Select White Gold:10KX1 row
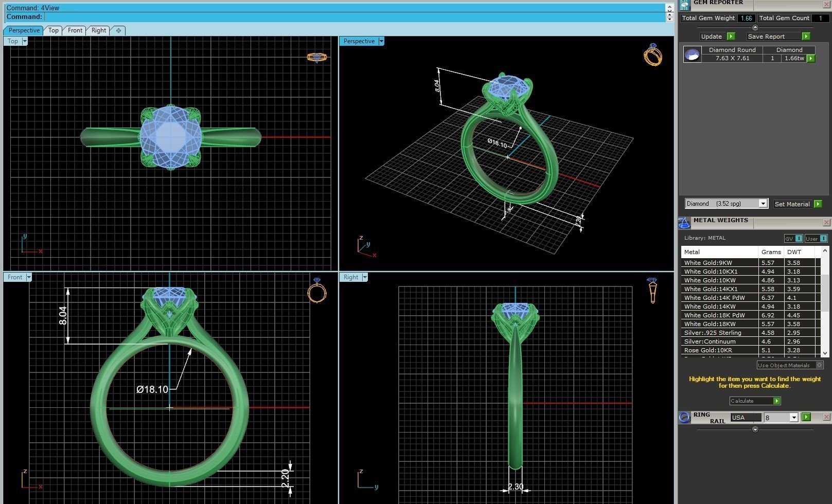832x504 pixels. point(750,272)
